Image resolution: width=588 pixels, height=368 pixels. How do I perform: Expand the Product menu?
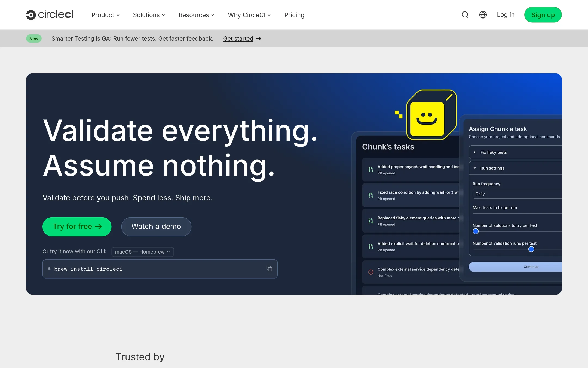[105, 15]
